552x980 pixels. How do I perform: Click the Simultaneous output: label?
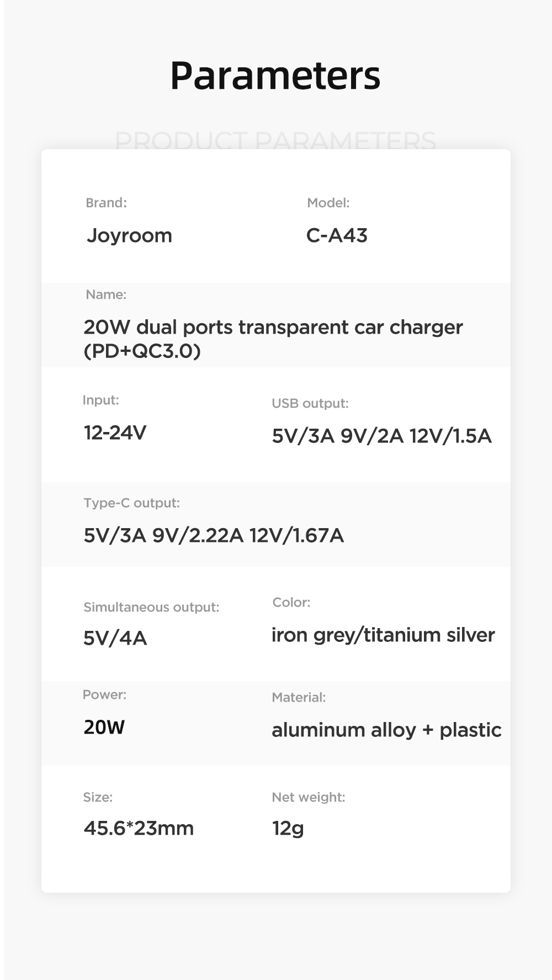coord(151,607)
